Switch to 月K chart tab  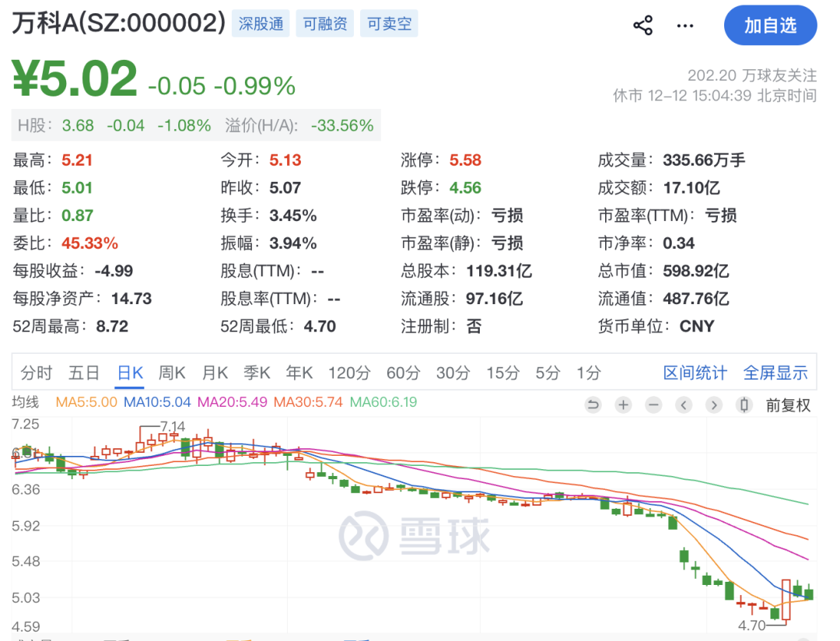tap(215, 373)
